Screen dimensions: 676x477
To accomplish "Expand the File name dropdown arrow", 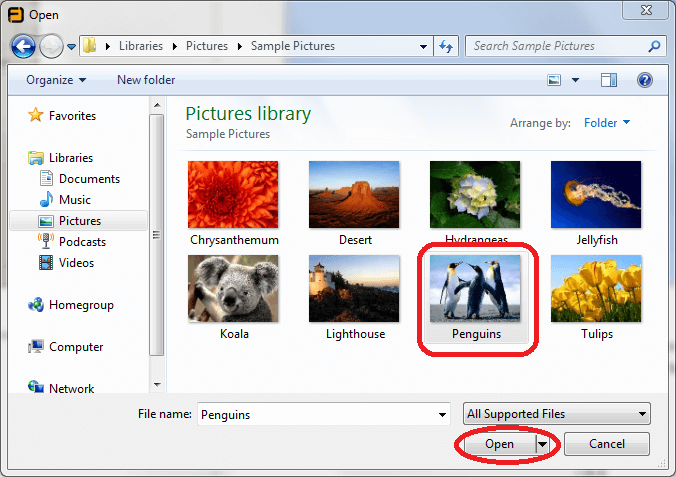I will pos(442,414).
